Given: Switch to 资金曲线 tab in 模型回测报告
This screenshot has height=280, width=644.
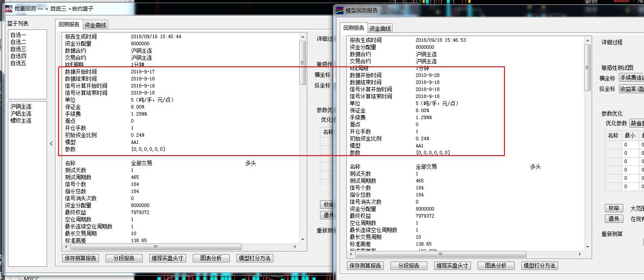Looking at the screenshot, I should [x=380, y=29].
